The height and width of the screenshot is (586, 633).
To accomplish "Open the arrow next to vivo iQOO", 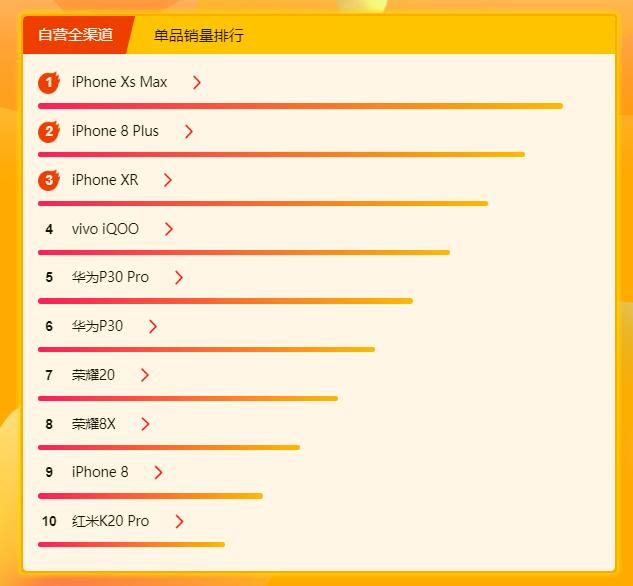I will point(169,229).
